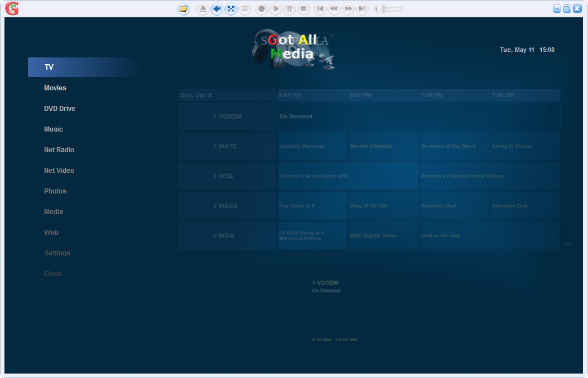This screenshot has height=378, width=588.
Task: Toggle full screen mode icon
Action: [x=230, y=8]
